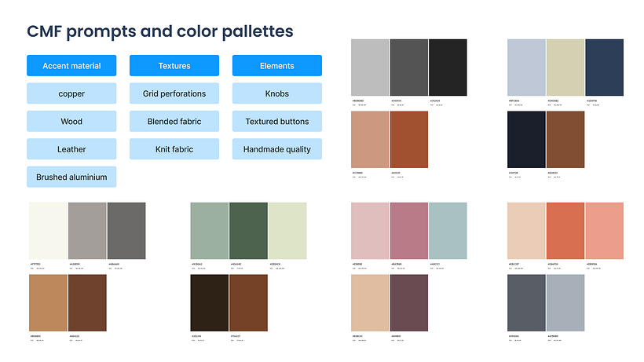This screenshot has width=644, height=362.
Task: Click the Blended fabric chip
Action: [174, 122]
